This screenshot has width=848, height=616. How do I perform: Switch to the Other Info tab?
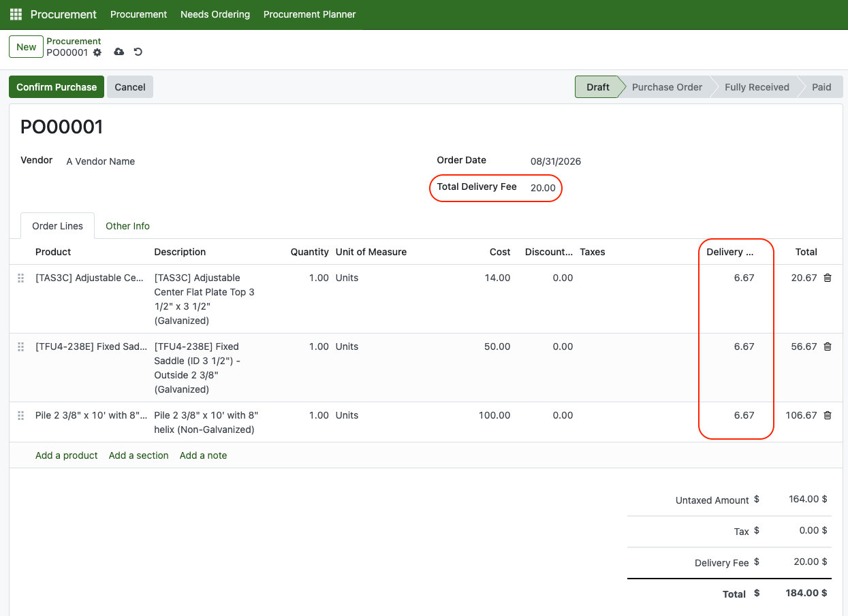127,226
